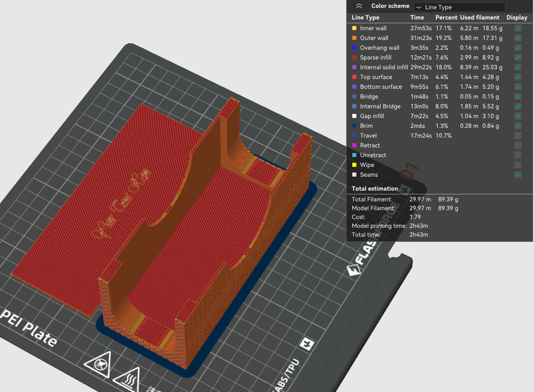Click the purple Internal solid infill swatch
Viewport: 534px width, 392px height.
[x=354, y=67]
